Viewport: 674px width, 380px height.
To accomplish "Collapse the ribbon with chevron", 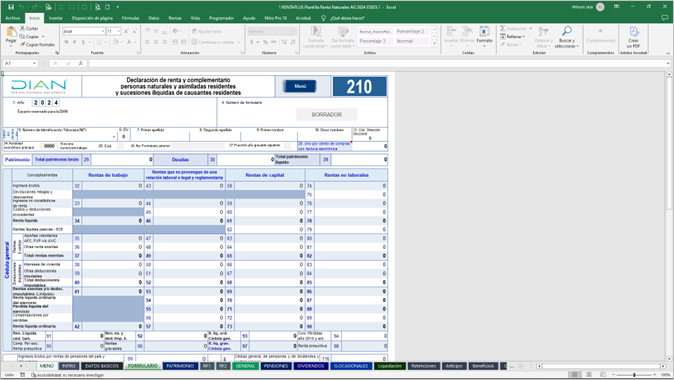I will coord(668,53).
